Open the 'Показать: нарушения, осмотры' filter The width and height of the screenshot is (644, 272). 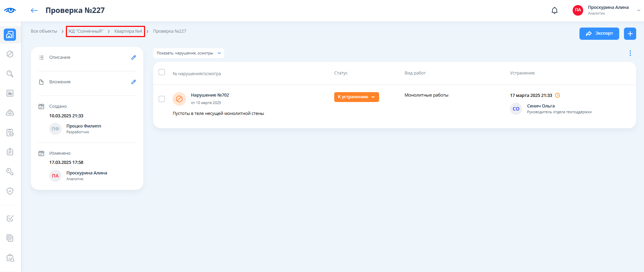pos(189,53)
